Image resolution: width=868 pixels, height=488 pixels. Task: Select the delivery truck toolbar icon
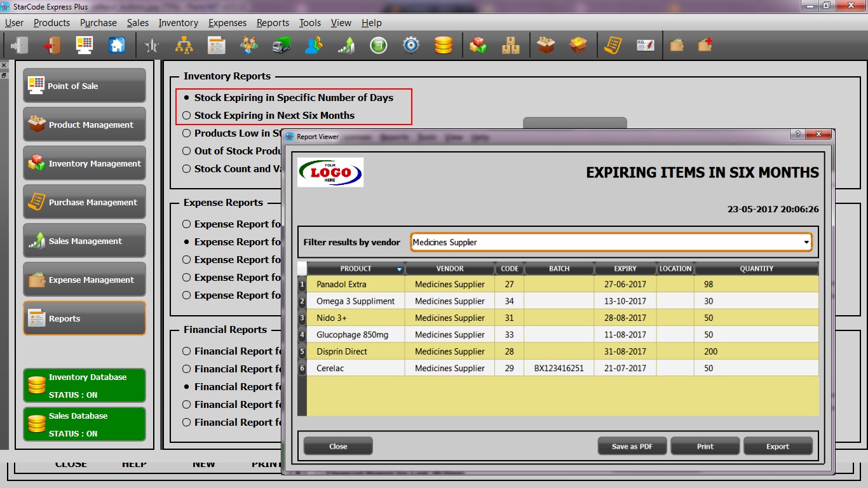[281, 44]
